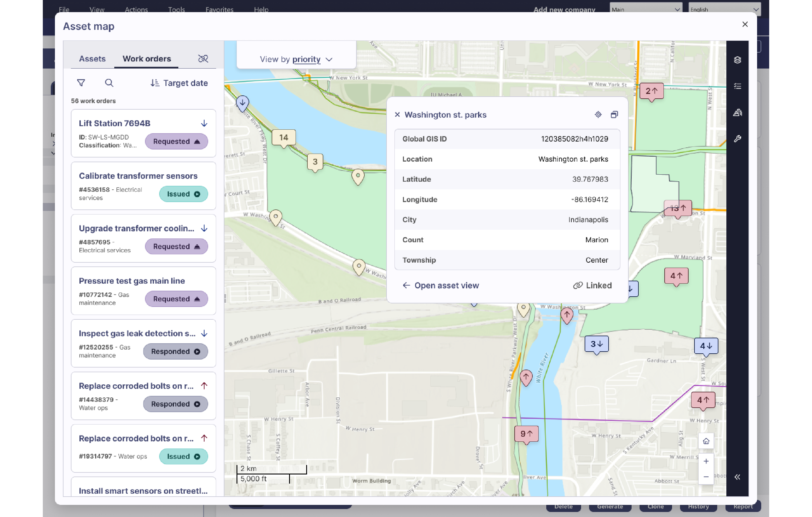Click the yellow cluster marker labeled 3
Screen dimensions: 812x517
315,162
